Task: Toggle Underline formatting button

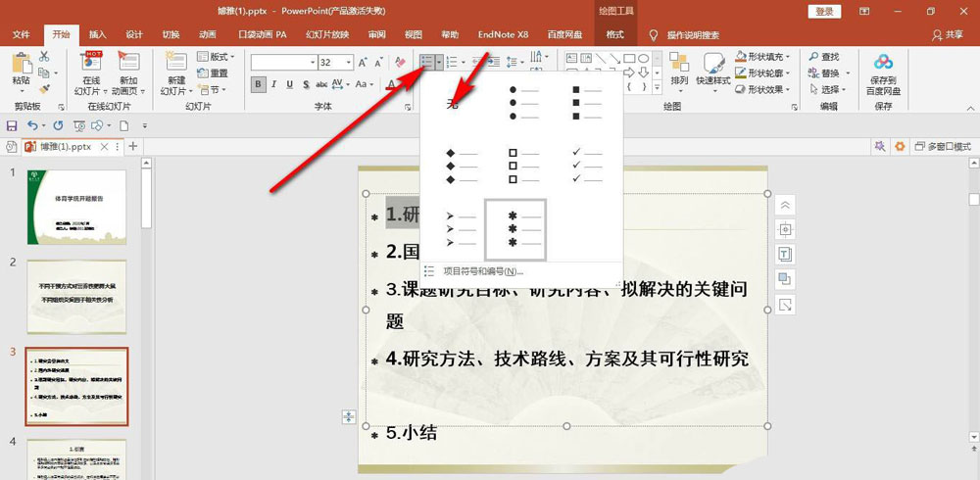Action: click(290, 84)
